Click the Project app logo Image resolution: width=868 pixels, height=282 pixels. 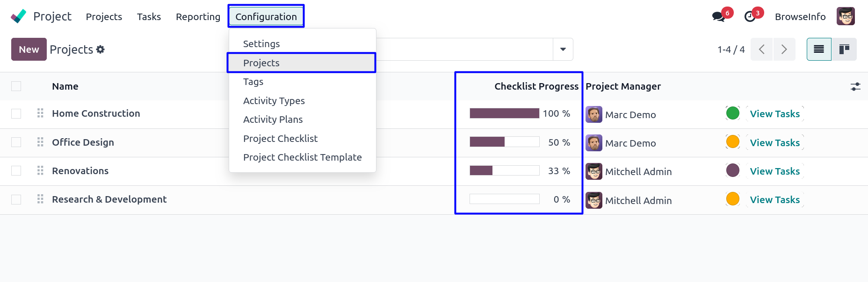tap(19, 17)
